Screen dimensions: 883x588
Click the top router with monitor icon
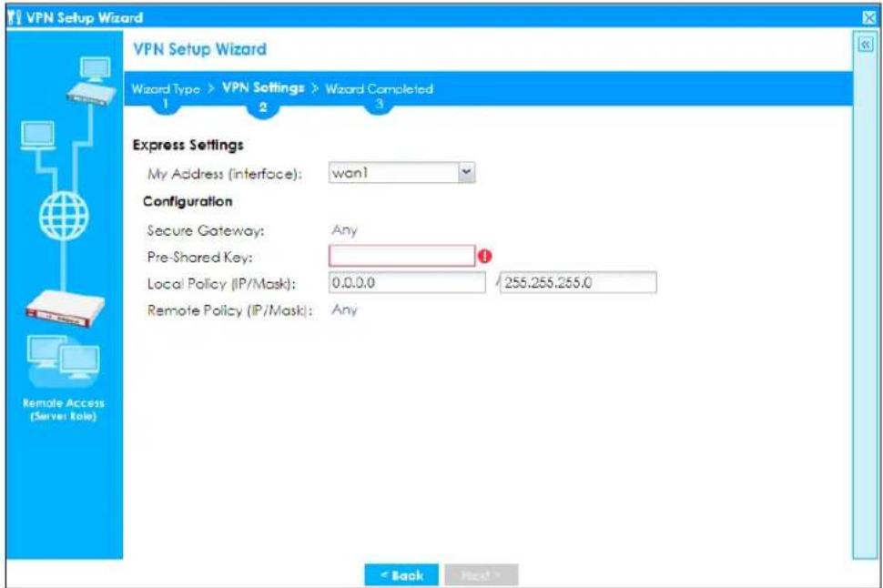(x=92, y=81)
